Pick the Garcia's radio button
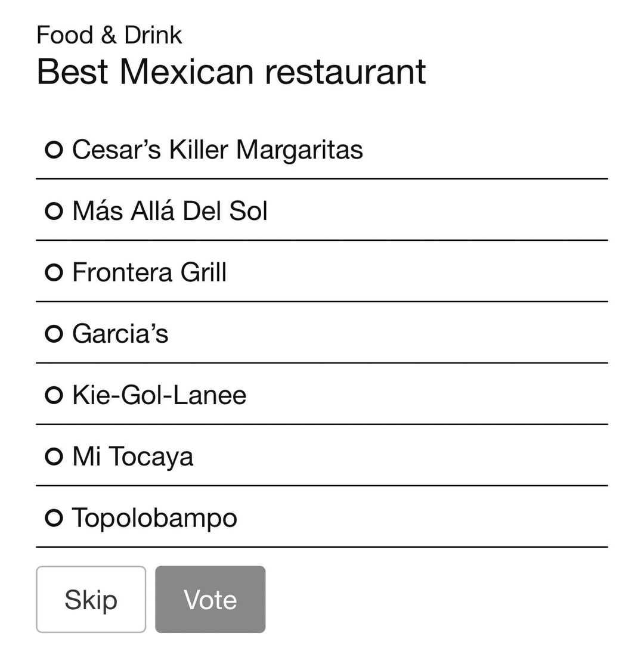 click(54, 334)
